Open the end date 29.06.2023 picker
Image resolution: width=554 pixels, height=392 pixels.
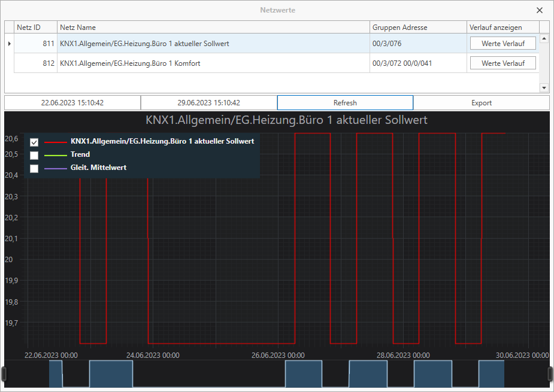pos(209,103)
